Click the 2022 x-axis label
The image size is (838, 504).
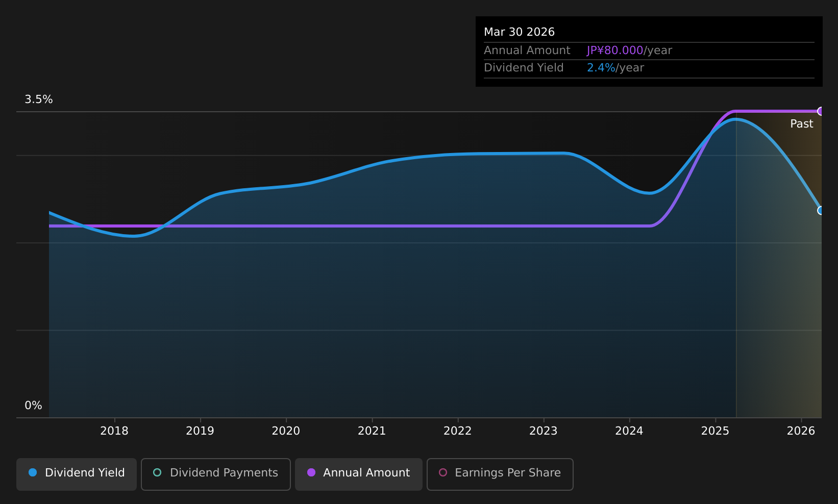click(458, 431)
